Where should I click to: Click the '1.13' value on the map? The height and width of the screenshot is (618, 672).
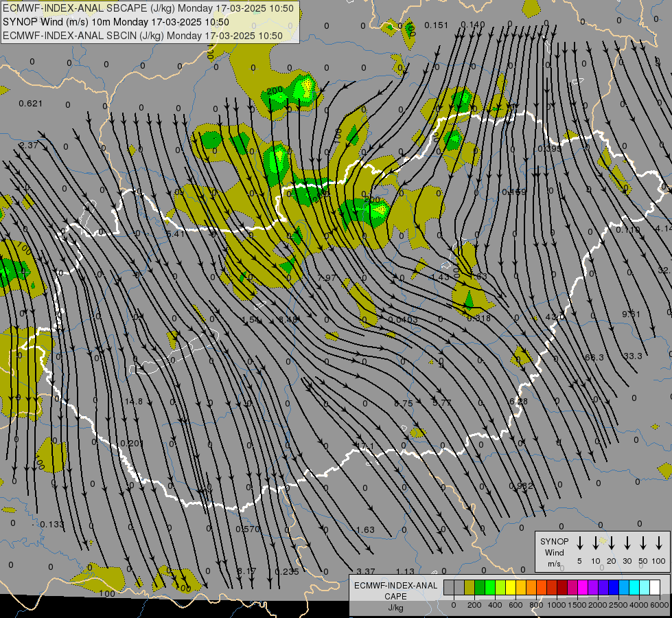pyautogui.click(x=405, y=571)
